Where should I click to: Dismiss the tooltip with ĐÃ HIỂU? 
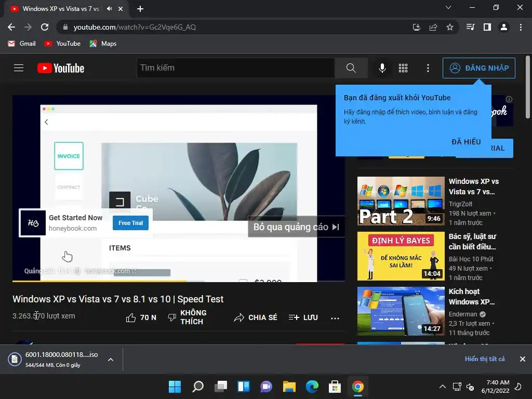click(466, 142)
